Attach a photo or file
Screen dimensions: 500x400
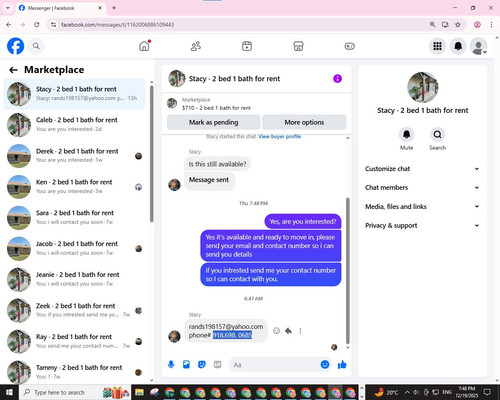coord(186,364)
